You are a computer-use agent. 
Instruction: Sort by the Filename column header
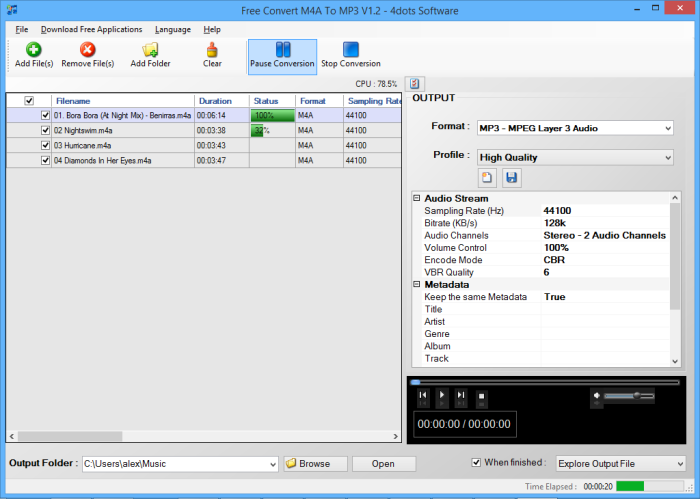point(123,101)
